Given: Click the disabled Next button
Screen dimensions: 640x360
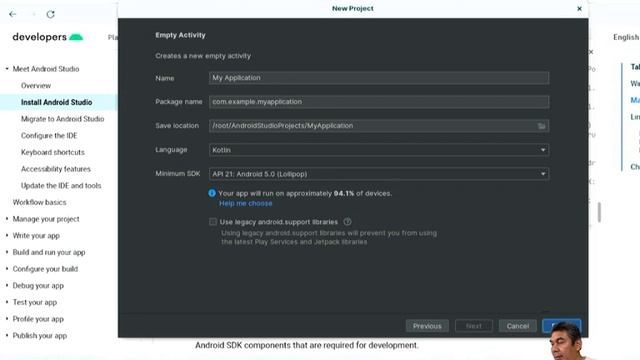Looking at the screenshot, I should [474, 326].
